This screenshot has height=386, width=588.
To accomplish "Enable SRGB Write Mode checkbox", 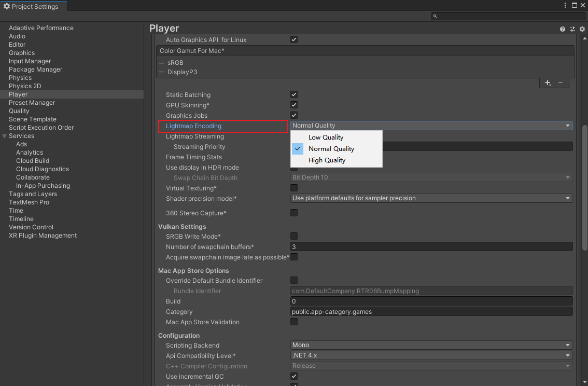I will click(x=294, y=236).
